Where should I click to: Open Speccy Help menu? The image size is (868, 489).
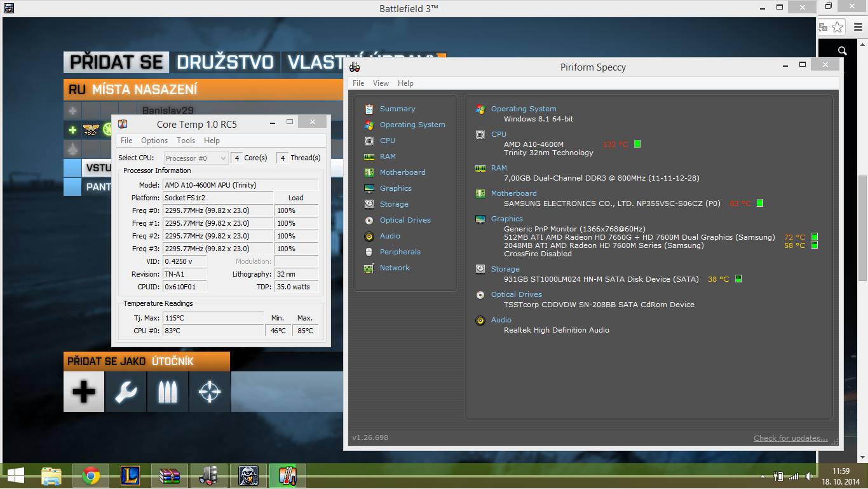pyautogui.click(x=405, y=83)
